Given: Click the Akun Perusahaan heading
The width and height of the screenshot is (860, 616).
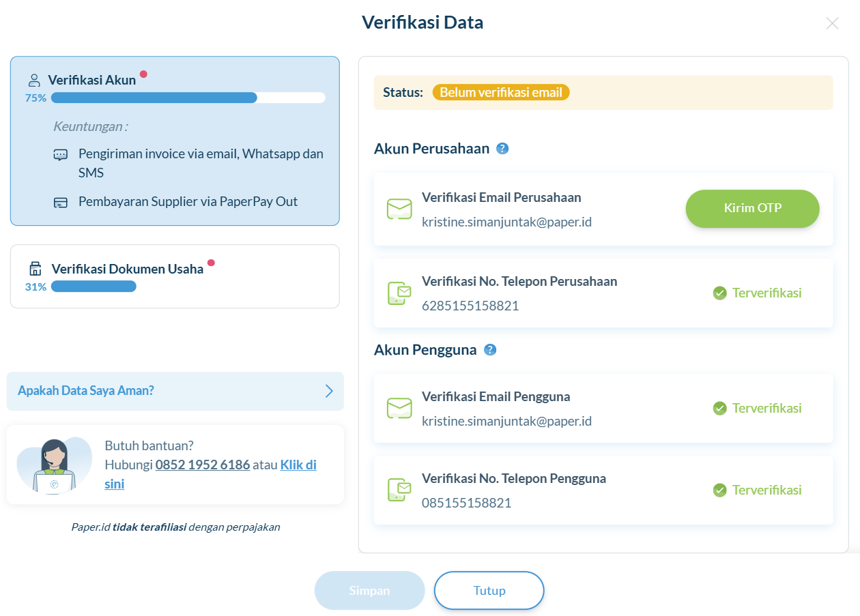Looking at the screenshot, I should pyautogui.click(x=432, y=148).
